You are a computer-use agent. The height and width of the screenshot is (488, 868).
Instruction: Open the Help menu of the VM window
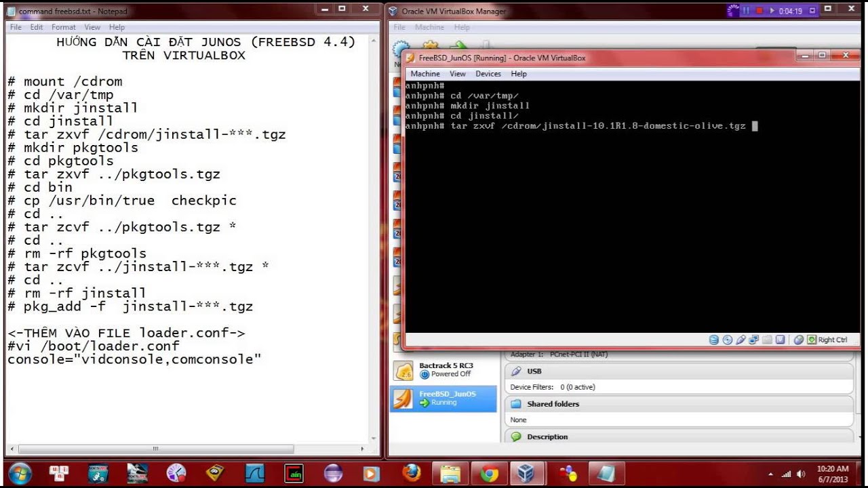pyautogui.click(x=519, y=74)
